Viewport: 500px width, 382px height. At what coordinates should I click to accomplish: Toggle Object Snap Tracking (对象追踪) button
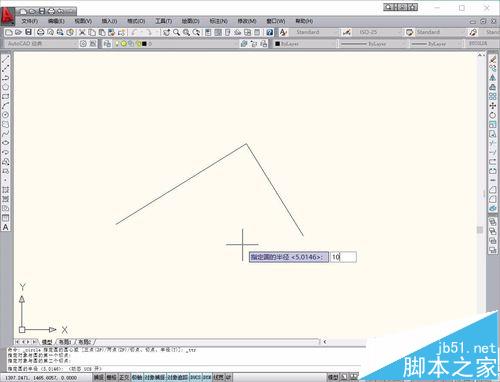coord(177,377)
